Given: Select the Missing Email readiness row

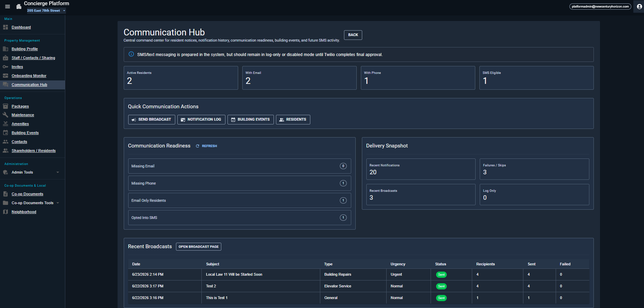Looking at the screenshot, I should [x=240, y=166].
